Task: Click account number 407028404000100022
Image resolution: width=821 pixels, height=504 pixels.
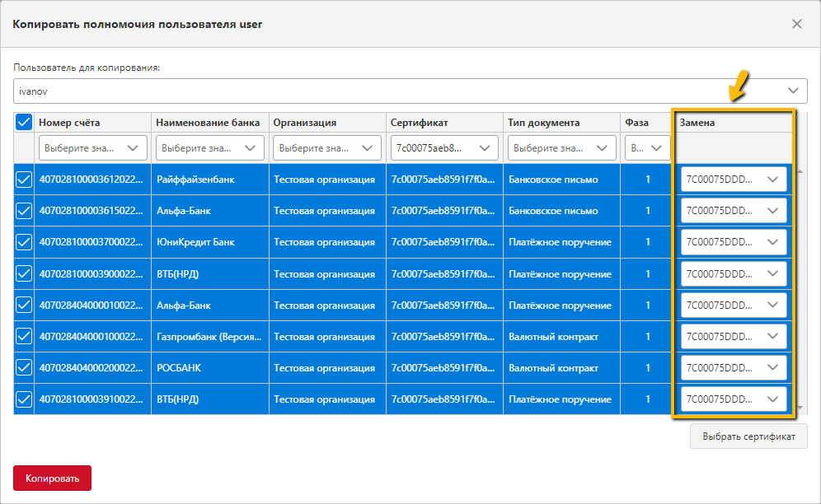Action: 91,337
